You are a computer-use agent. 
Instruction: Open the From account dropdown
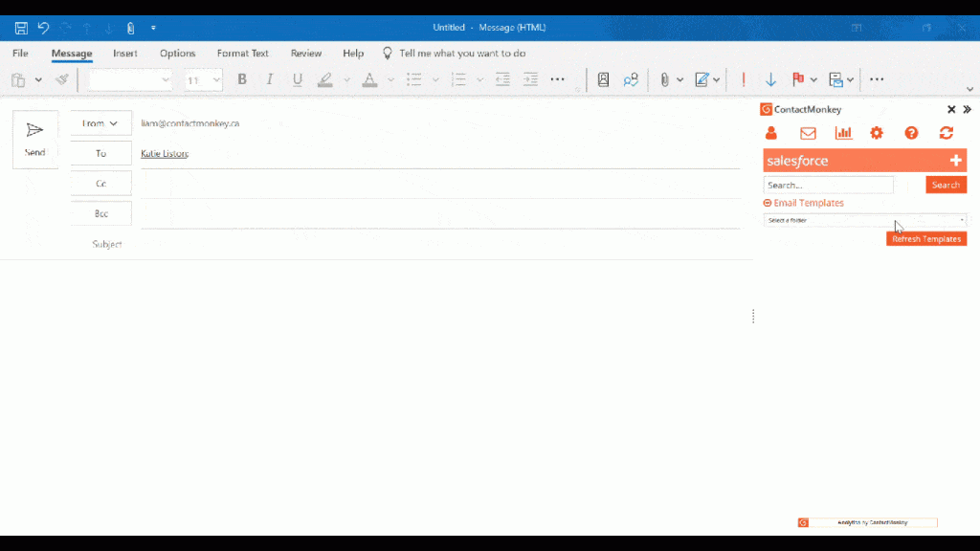pyautogui.click(x=101, y=123)
